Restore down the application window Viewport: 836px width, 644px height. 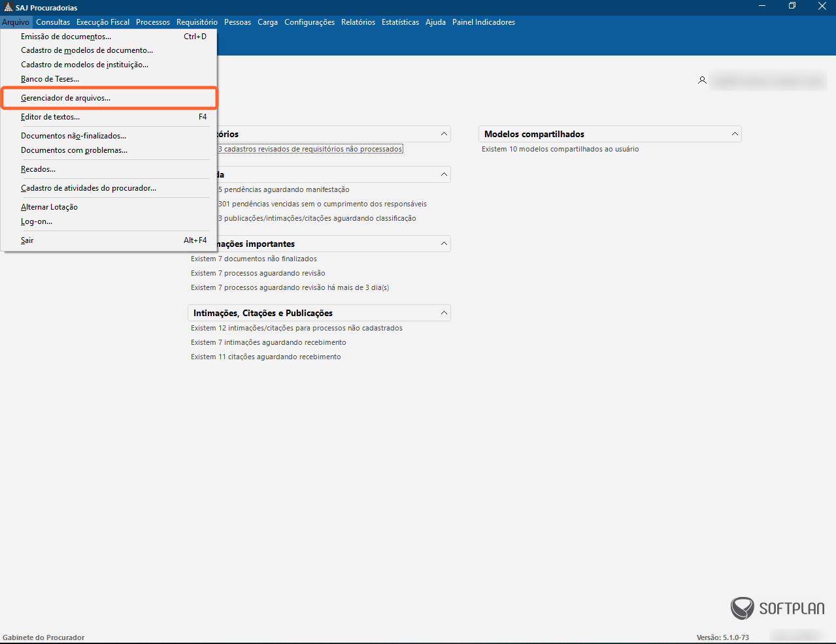tap(792, 7)
